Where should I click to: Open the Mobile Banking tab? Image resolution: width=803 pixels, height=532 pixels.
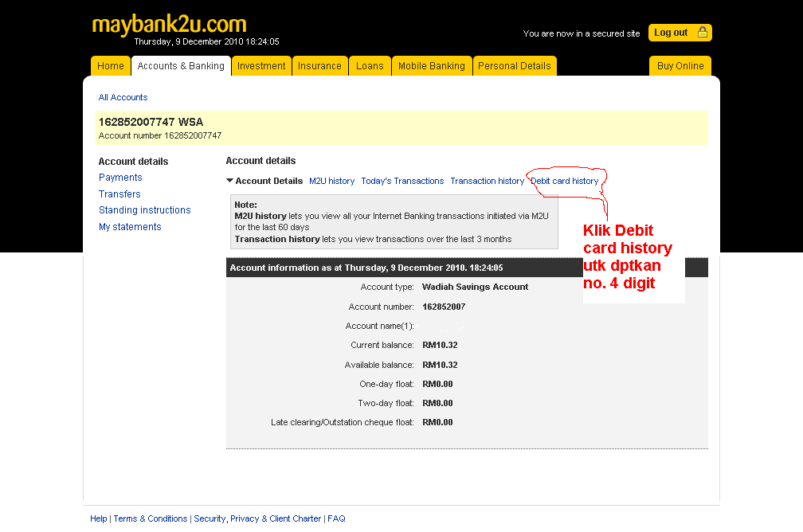432,66
